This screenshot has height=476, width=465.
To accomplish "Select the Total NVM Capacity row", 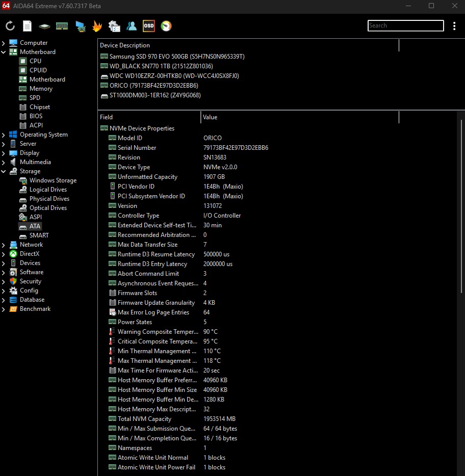I will [172, 419].
